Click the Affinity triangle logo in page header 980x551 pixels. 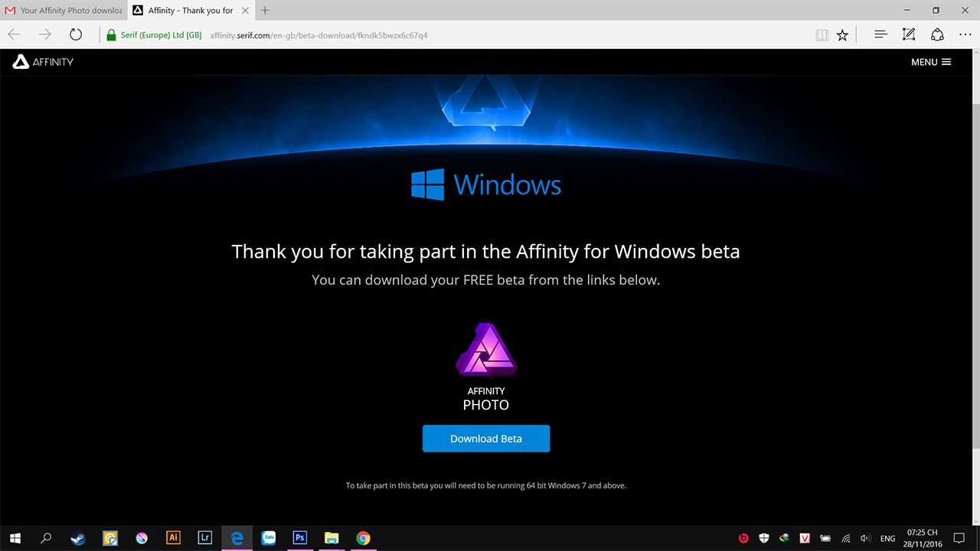(19, 62)
